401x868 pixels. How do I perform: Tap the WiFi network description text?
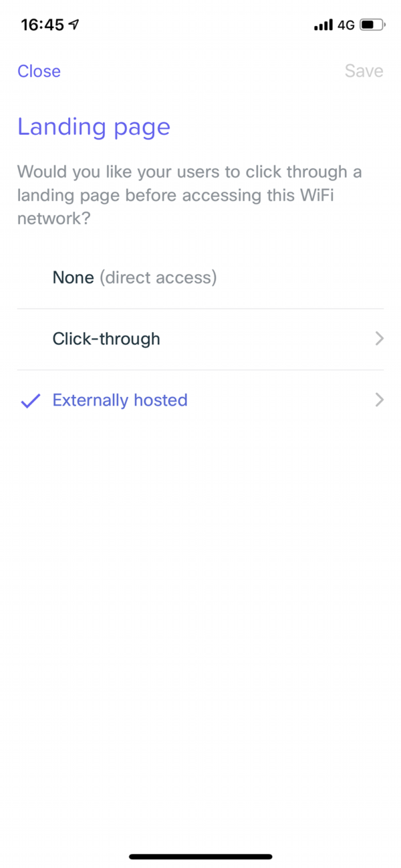[x=190, y=195]
